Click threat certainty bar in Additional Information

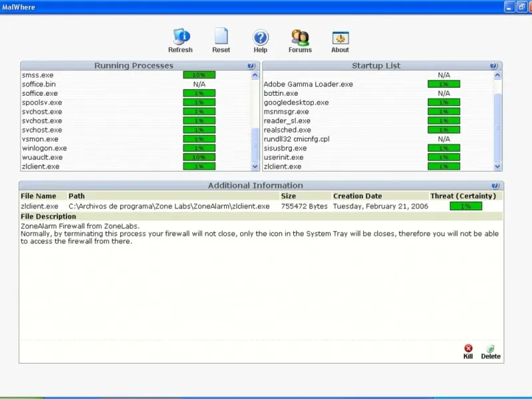(x=466, y=206)
